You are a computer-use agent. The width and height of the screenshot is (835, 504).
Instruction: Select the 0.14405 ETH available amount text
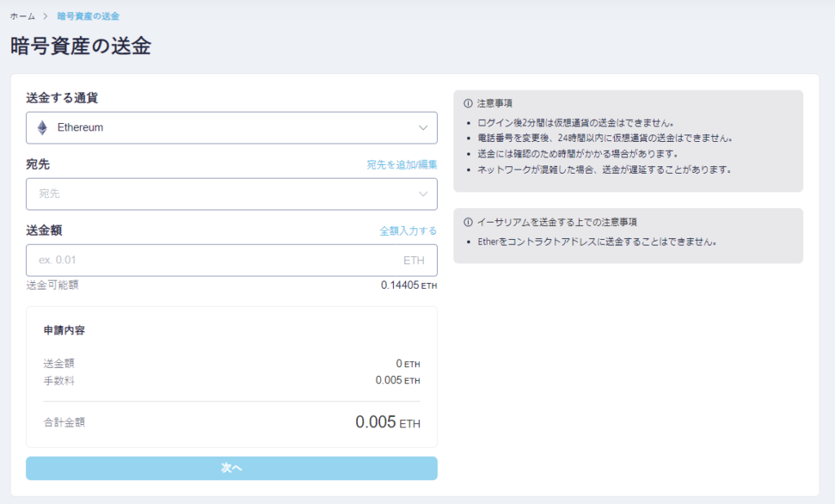(x=409, y=285)
